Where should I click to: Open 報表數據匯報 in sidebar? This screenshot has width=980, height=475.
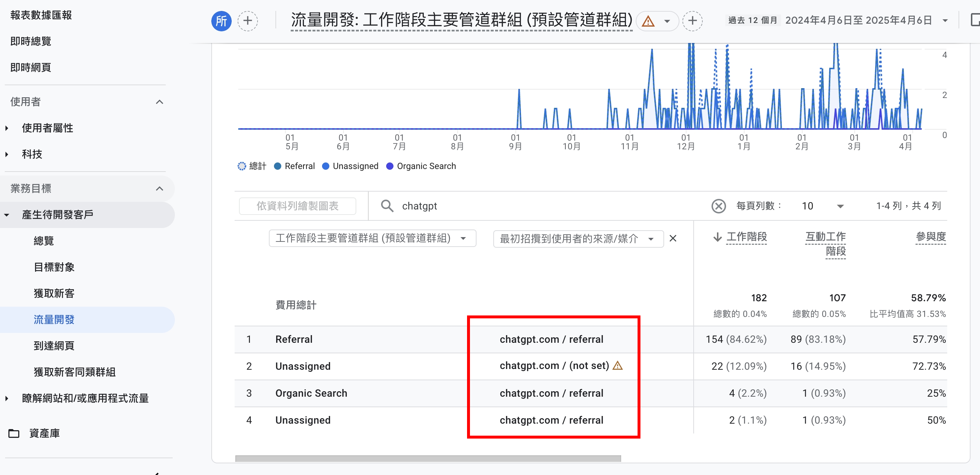tap(41, 15)
